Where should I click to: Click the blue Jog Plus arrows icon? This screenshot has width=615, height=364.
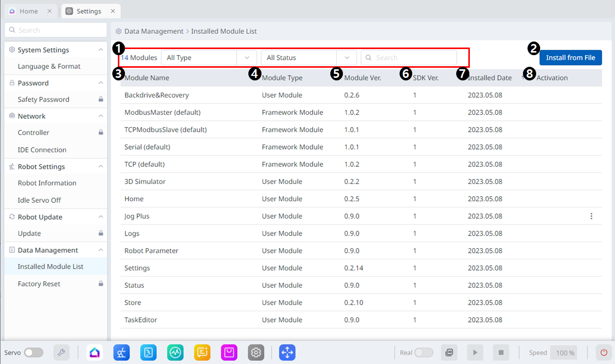click(x=287, y=352)
